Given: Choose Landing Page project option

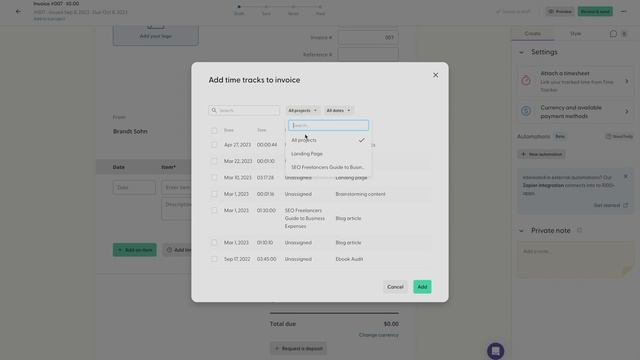Looking at the screenshot, I should 328,153.
